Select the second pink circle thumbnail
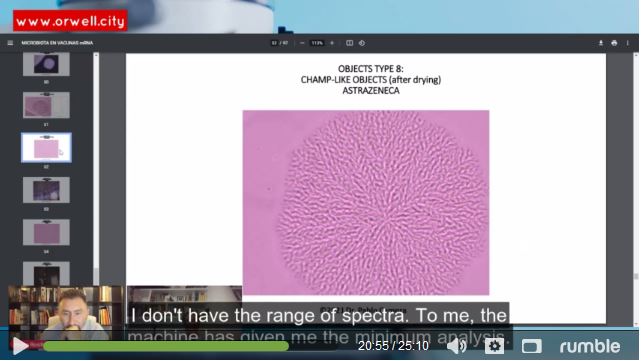The width and height of the screenshot is (641, 361). click(46, 105)
